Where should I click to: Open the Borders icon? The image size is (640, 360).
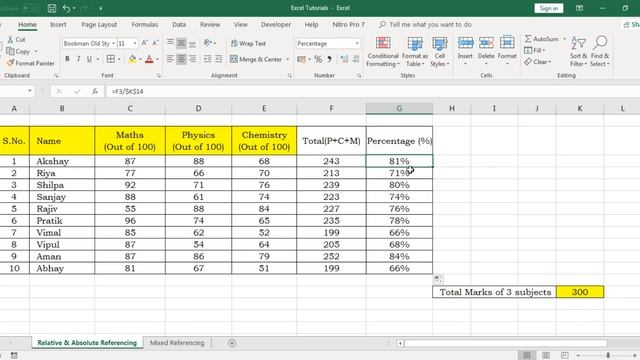(x=111, y=59)
